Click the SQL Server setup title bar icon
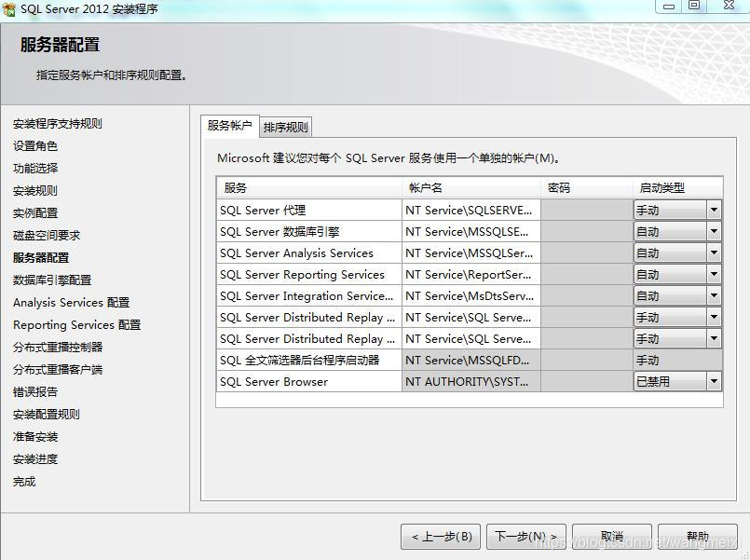 (9, 8)
